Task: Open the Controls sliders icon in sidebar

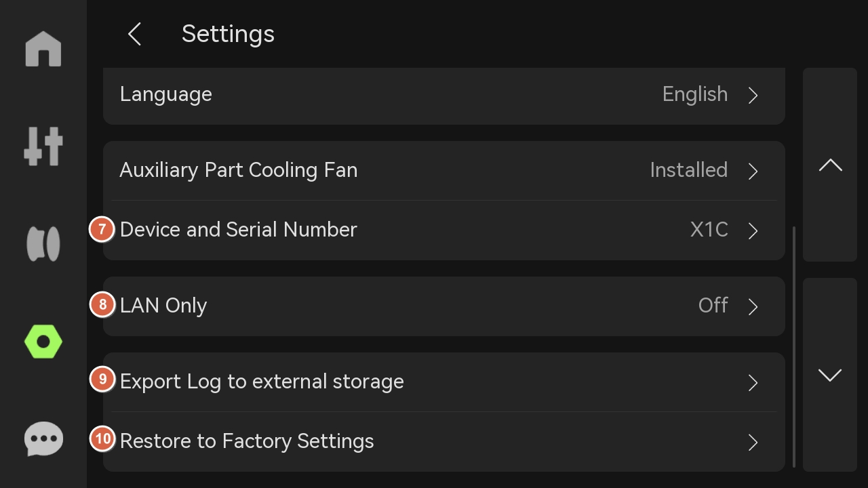Action: (43, 146)
